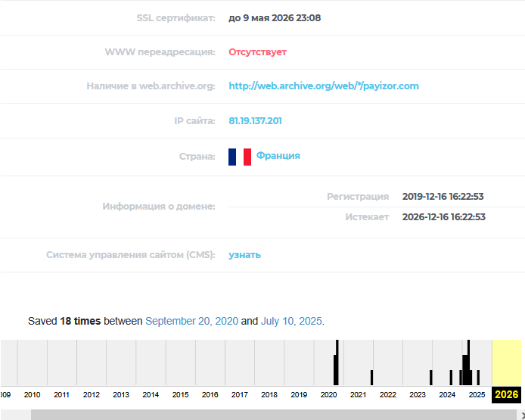Click the Отсутствует redirect status text

pyautogui.click(x=257, y=52)
